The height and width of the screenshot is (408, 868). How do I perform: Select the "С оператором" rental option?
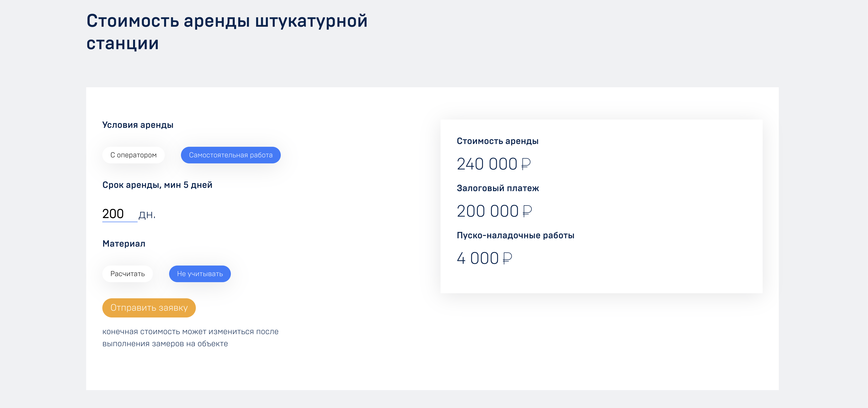(133, 155)
